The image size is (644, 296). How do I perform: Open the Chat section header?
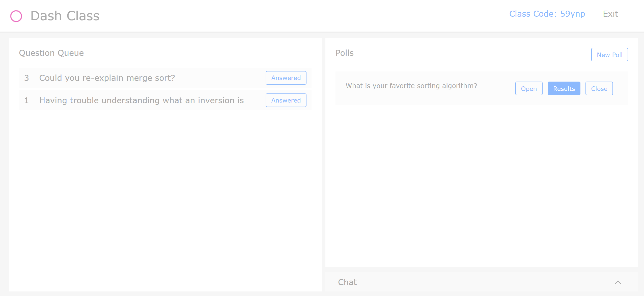click(x=347, y=282)
